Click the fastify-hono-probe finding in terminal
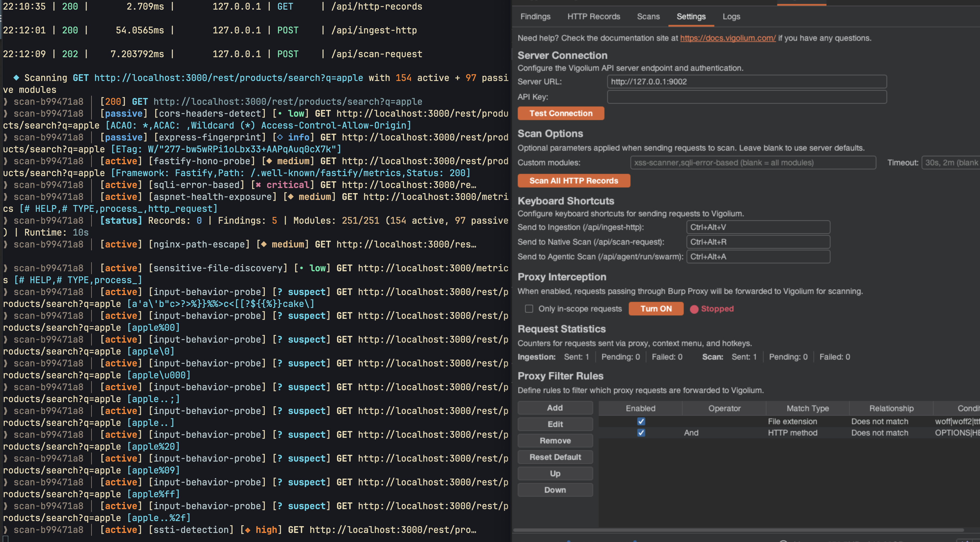 256,167
